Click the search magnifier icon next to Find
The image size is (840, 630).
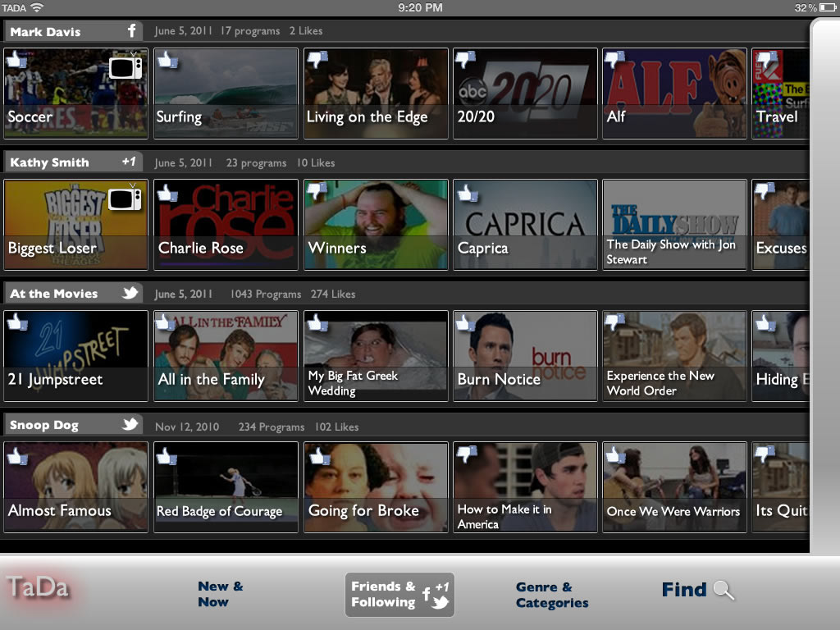(x=724, y=590)
